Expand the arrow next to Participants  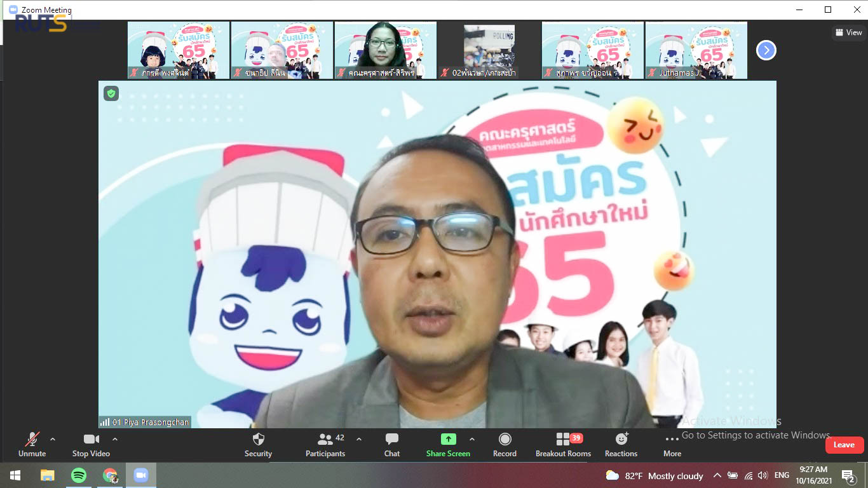tap(359, 439)
